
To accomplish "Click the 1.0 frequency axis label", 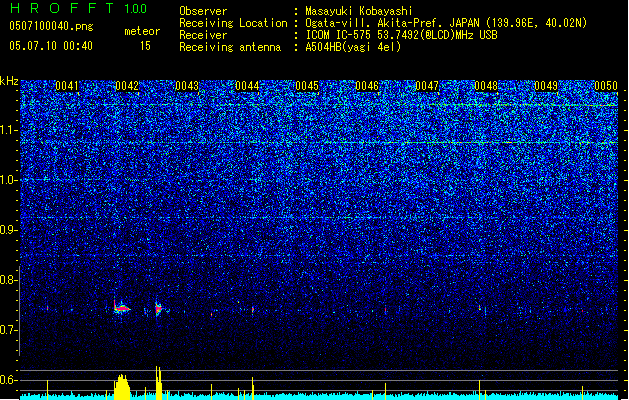I will point(8,180).
